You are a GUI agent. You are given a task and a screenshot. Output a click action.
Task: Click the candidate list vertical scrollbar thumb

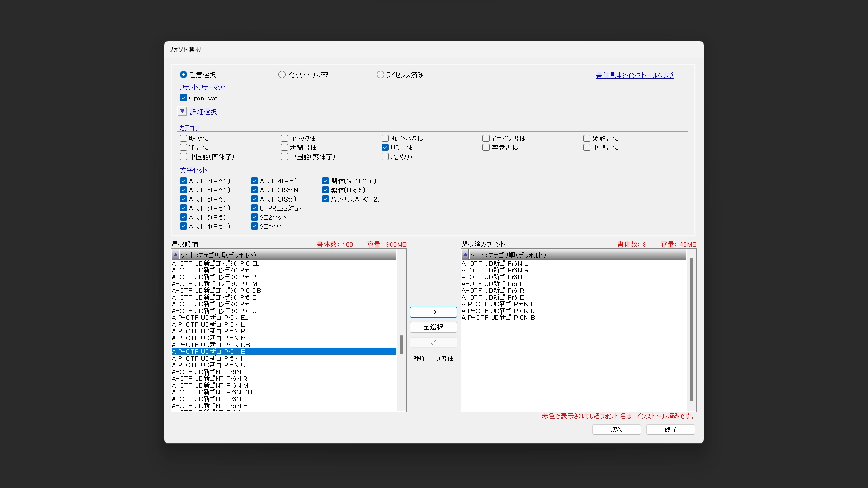tap(401, 345)
